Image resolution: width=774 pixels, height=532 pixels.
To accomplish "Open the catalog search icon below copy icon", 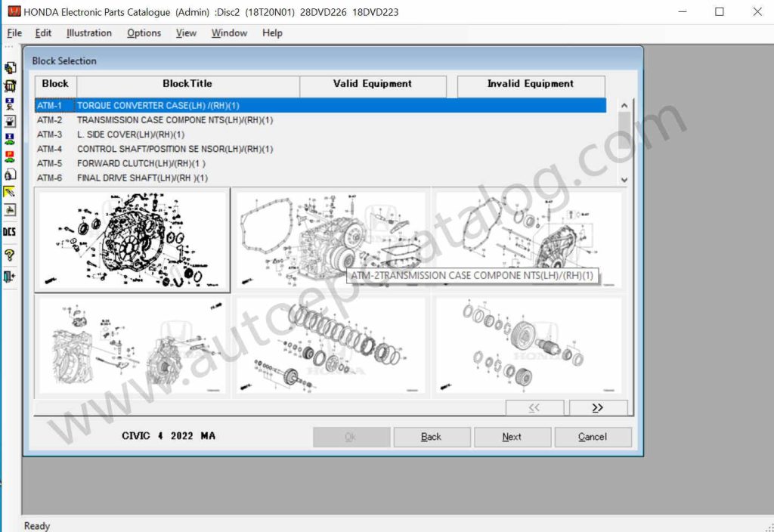I will point(10,86).
